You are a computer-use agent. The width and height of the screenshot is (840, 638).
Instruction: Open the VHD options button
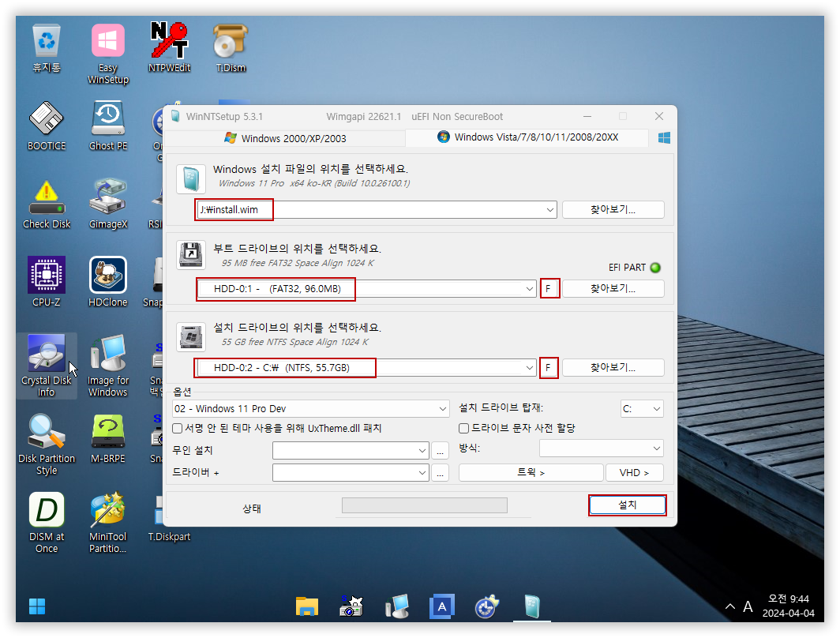[x=634, y=472]
